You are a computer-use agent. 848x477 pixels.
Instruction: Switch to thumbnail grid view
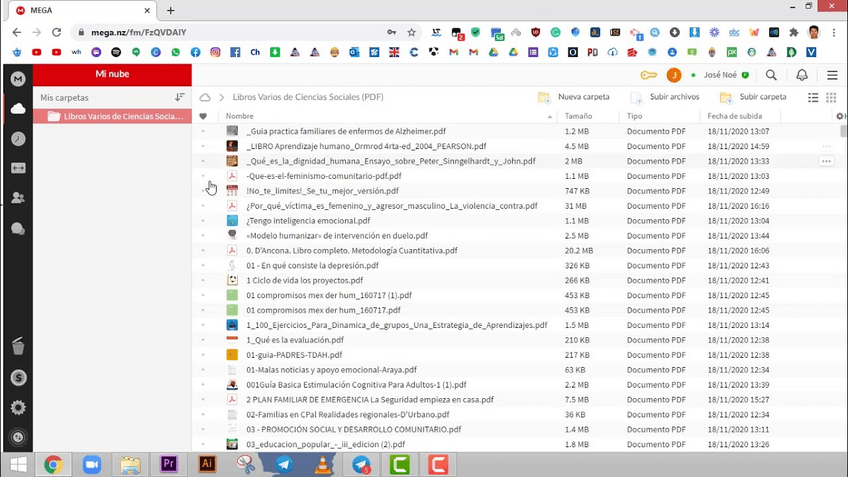(x=831, y=97)
